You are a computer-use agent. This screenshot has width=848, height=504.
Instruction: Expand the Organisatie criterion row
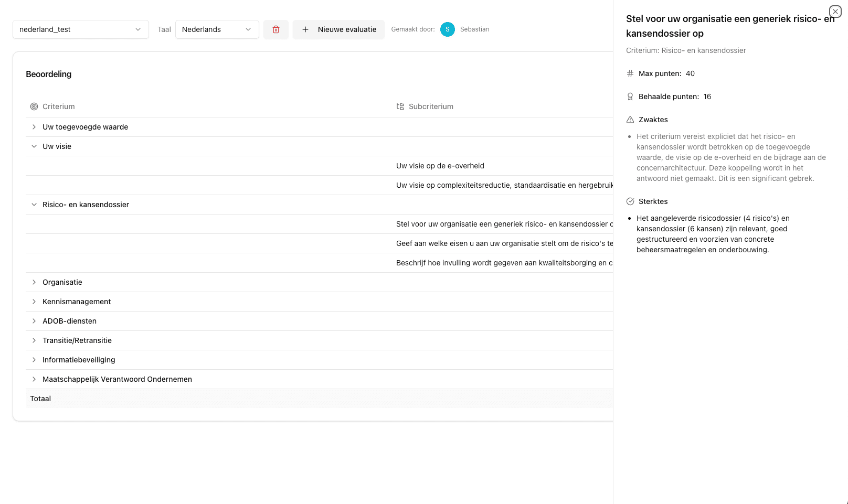[34, 282]
